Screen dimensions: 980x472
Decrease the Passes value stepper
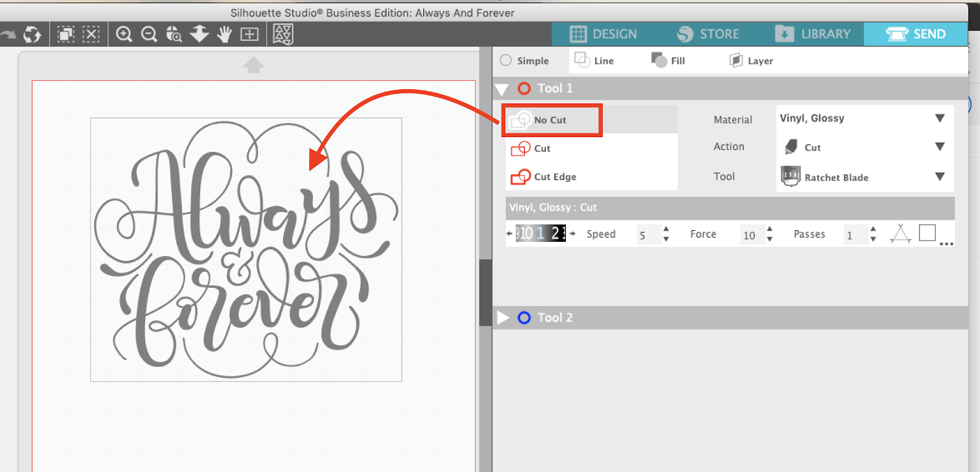point(873,239)
